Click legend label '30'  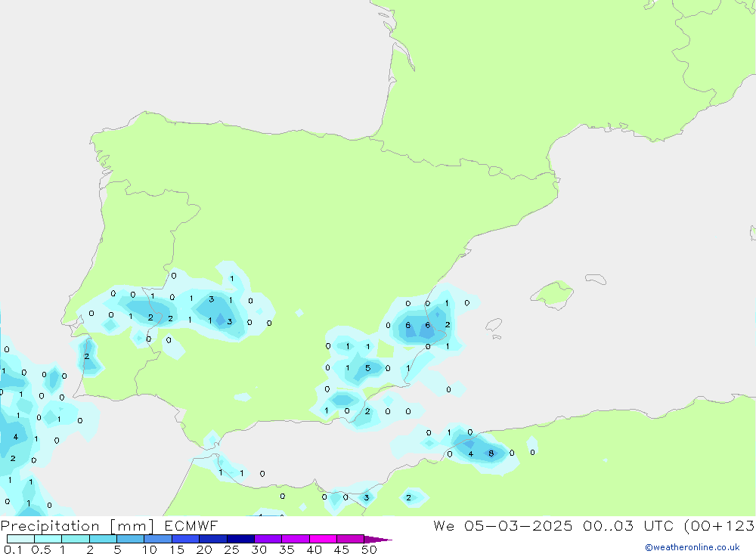coord(259,549)
